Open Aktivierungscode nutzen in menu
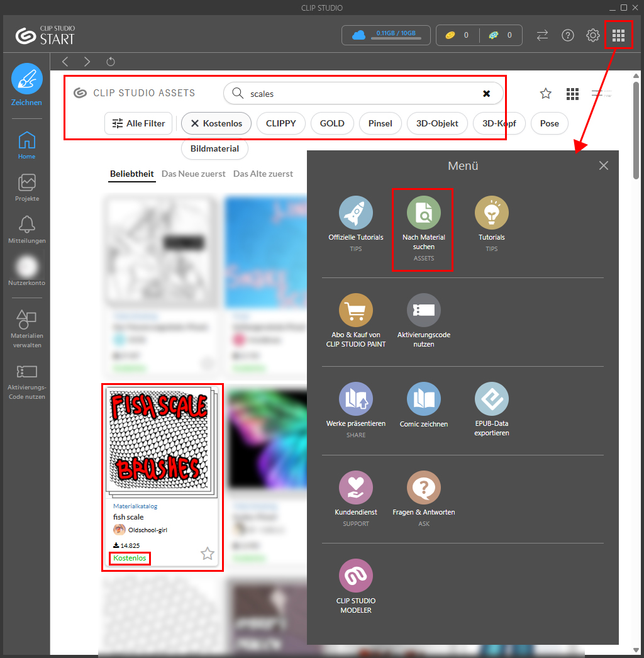 pyautogui.click(x=424, y=321)
